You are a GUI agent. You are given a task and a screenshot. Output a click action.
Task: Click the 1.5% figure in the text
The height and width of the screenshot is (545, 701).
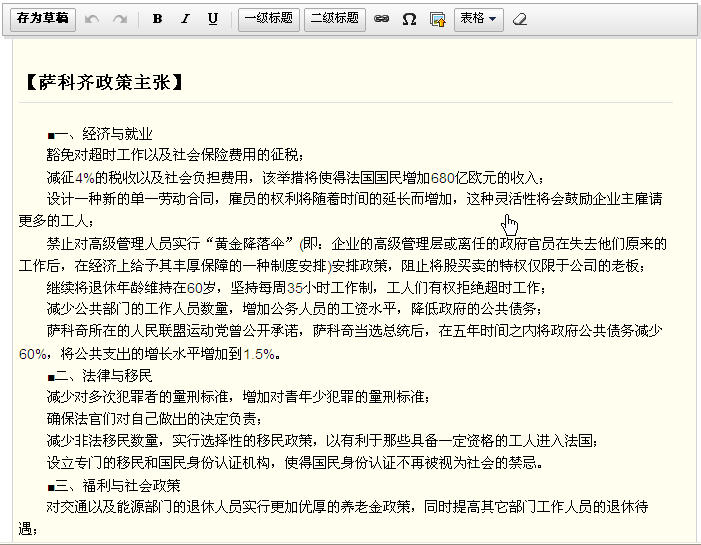[x=259, y=354]
